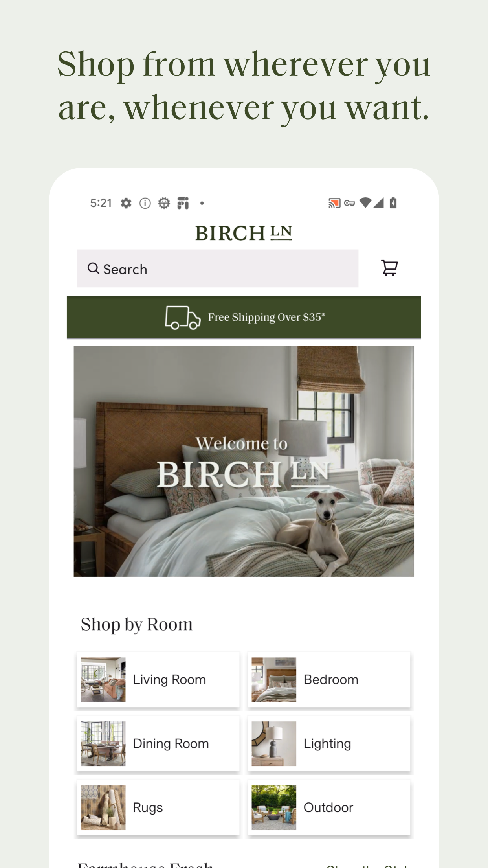Select the Lighting category tile
This screenshot has width=488, height=868.
[x=329, y=744]
